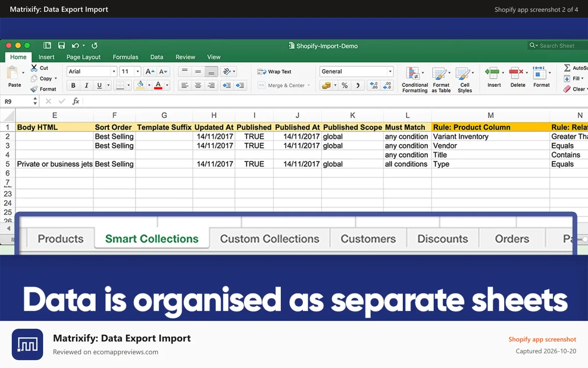Open the Data ribbon tab
This screenshot has height=368, width=588.
coord(157,57)
